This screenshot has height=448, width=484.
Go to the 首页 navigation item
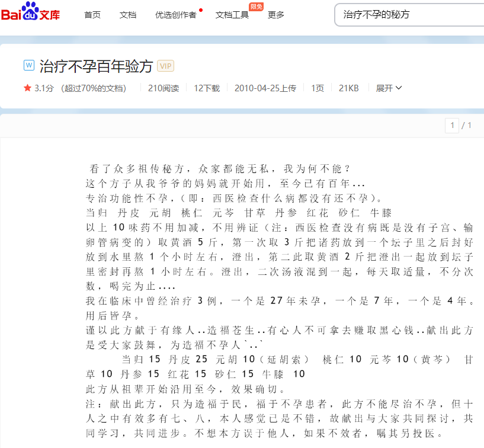coord(92,15)
